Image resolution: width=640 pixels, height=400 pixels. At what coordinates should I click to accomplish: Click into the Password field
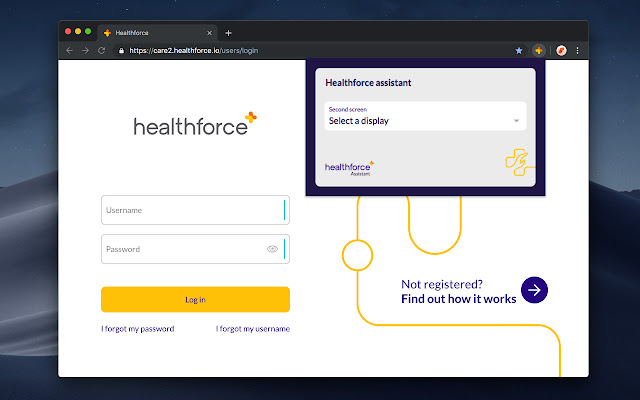tap(180, 249)
